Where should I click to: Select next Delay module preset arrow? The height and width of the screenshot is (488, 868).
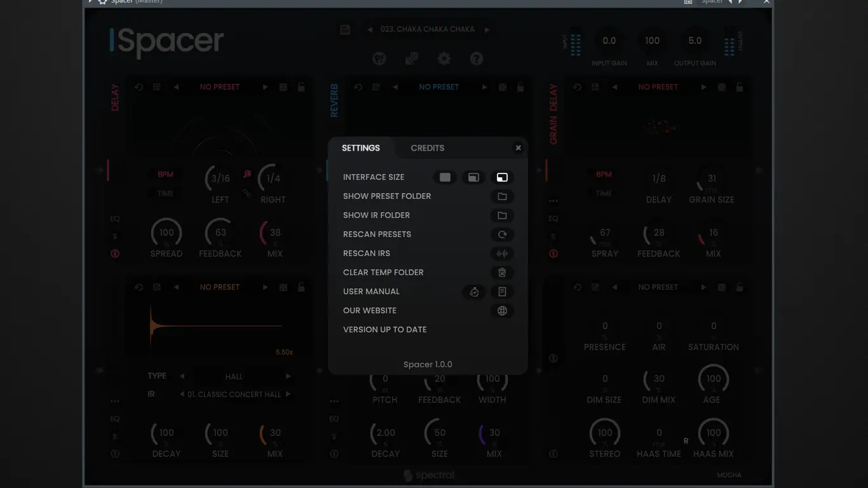click(x=265, y=87)
